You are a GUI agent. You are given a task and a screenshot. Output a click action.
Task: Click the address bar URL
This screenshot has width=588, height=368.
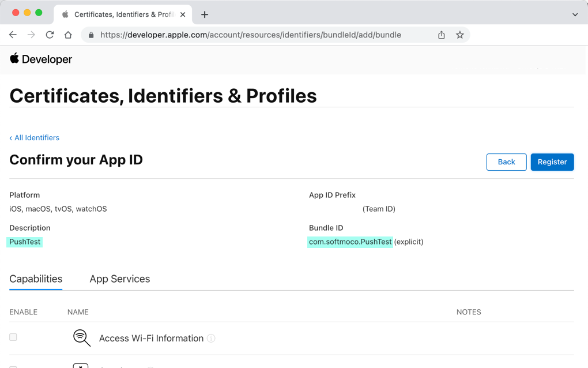[250, 35]
